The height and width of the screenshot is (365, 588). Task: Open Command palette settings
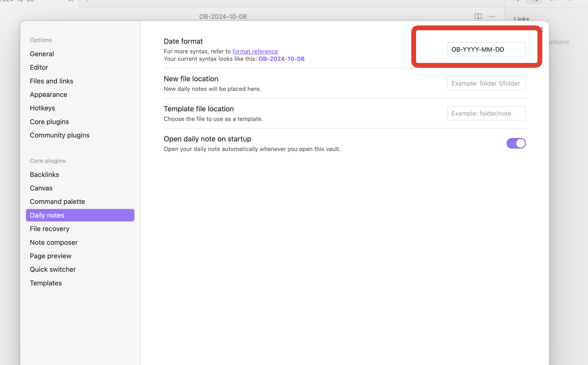pyautogui.click(x=57, y=202)
